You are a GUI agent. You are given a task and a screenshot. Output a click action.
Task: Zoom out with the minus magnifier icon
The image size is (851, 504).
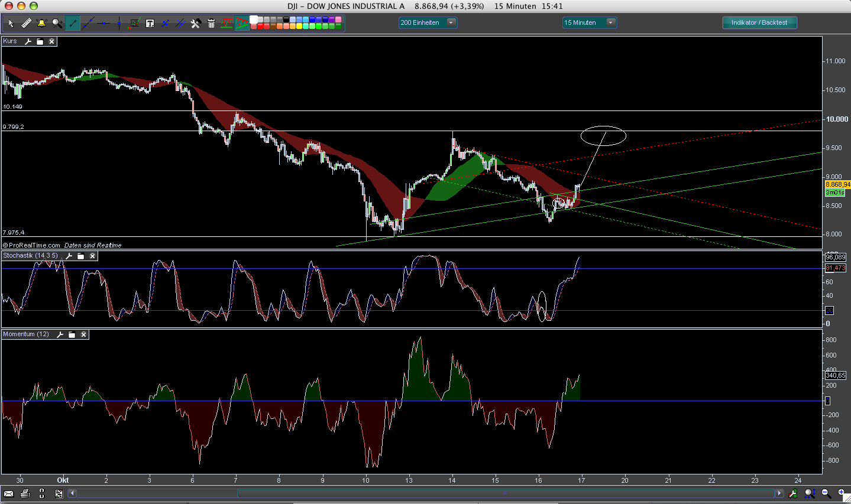pyautogui.click(x=826, y=493)
